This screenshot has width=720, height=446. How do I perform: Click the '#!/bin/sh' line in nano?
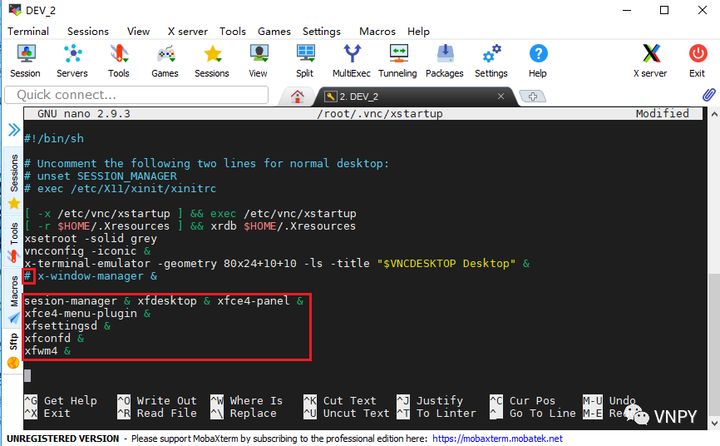[x=54, y=138]
